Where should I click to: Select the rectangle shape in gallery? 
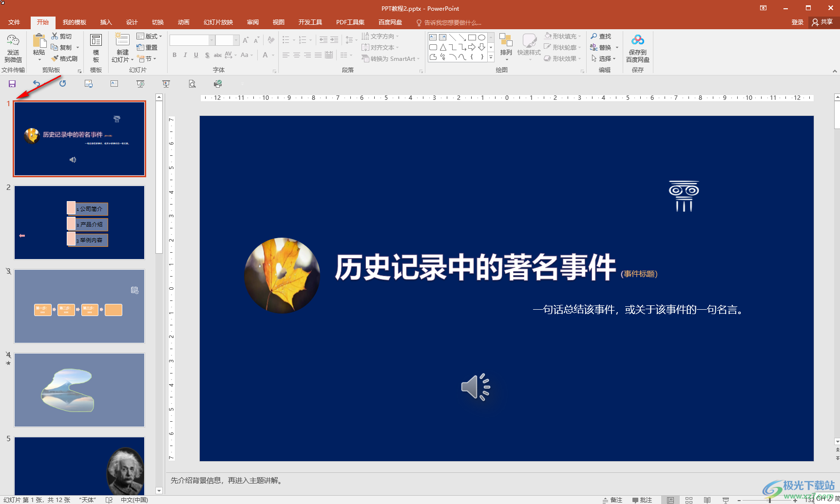click(472, 37)
